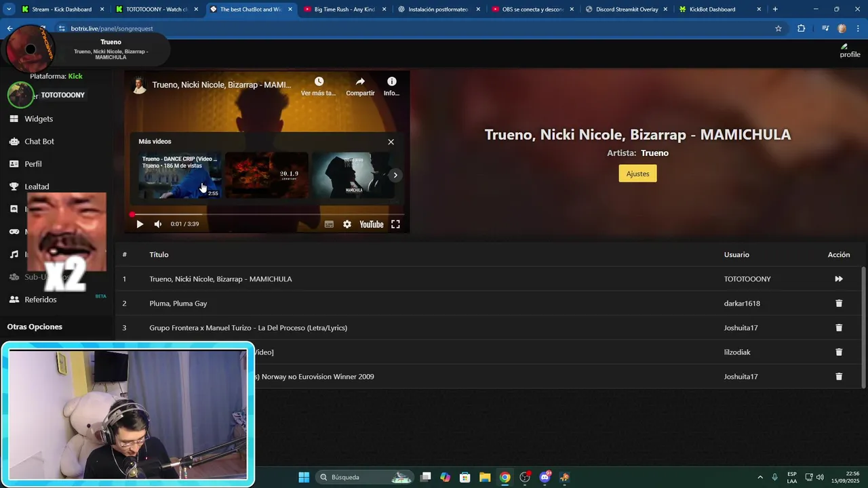Open Chat Bot in the sidebar

[39, 141]
